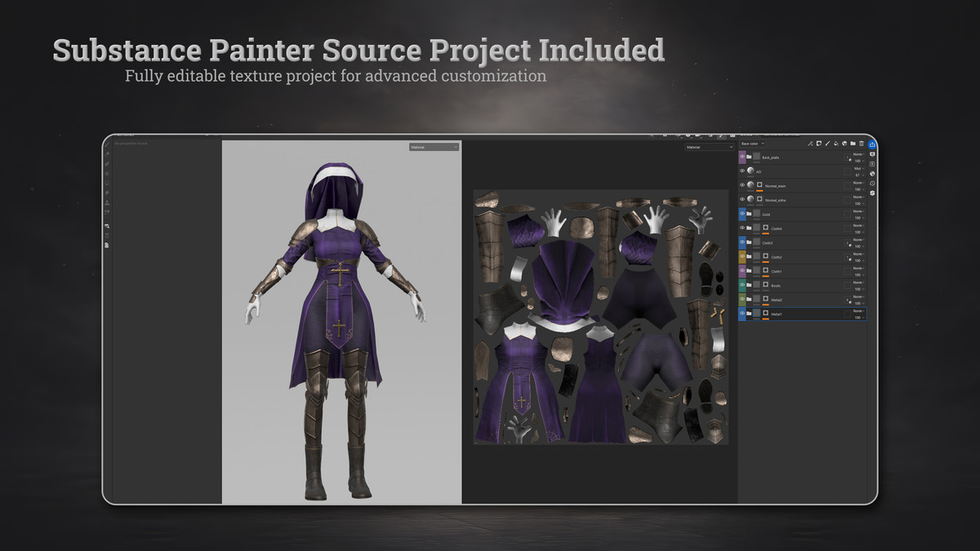Viewport: 980px width, 551px height.
Task: Click the Cloth3 opacity value 100
Action: [857, 247]
